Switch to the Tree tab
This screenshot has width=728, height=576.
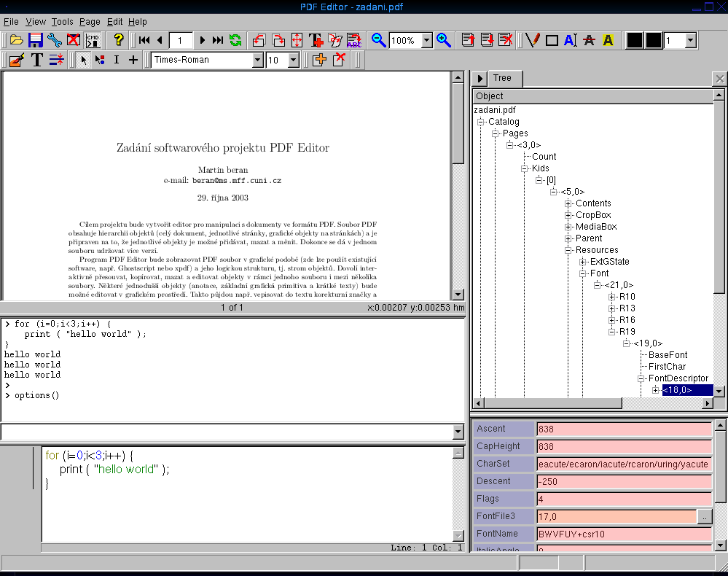pos(504,78)
